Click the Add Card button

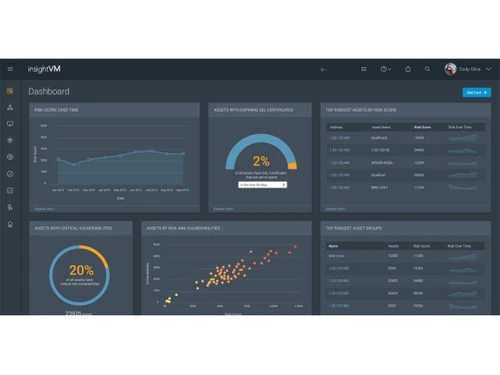[x=476, y=92]
